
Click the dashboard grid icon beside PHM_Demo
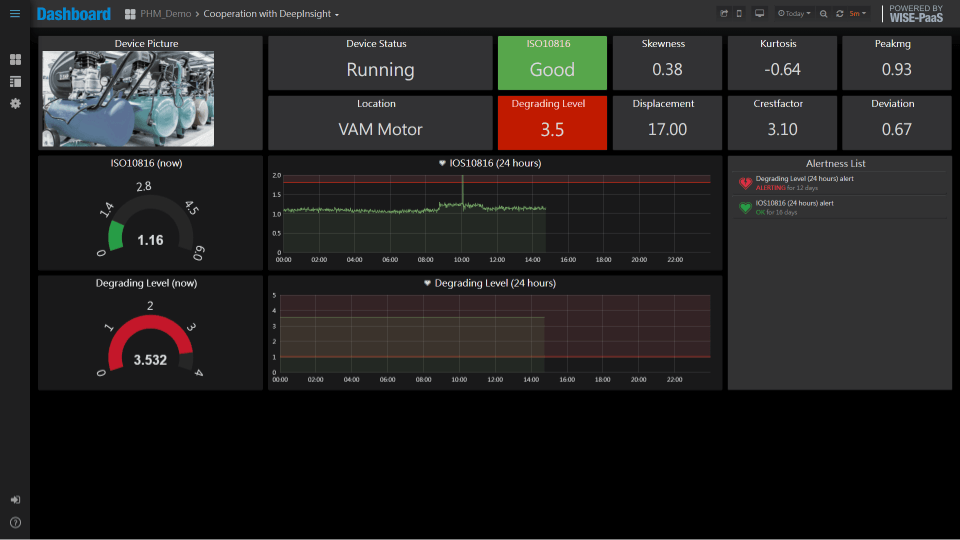pos(130,14)
